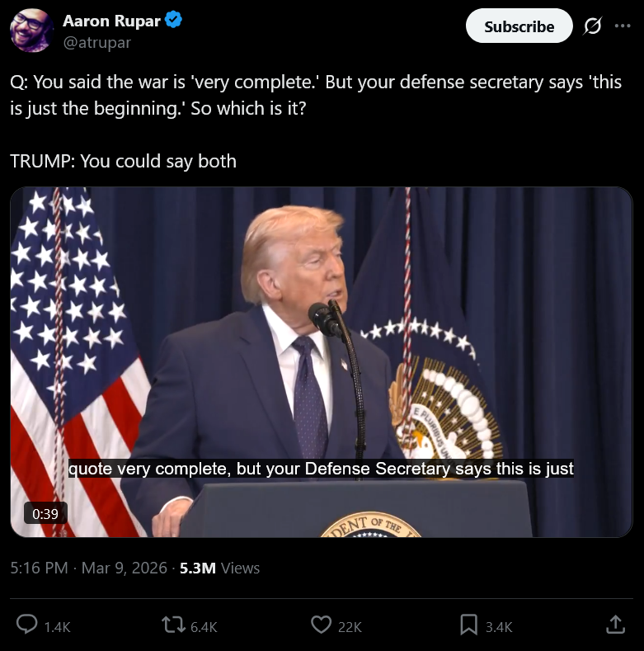The width and height of the screenshot is (644, 651).
Task: Play the embedded Trump video
Action: (321, 362)
